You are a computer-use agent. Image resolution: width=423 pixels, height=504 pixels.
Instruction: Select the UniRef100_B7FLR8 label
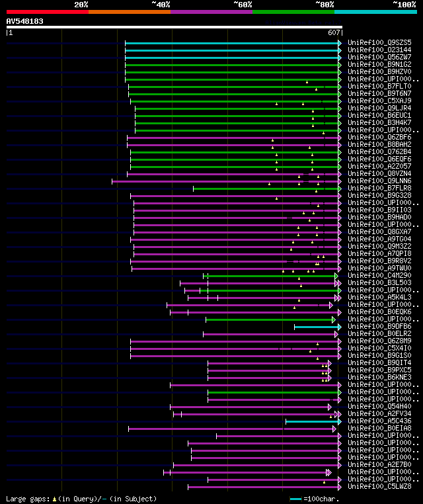pyautogui.click(x=379, y=188)
